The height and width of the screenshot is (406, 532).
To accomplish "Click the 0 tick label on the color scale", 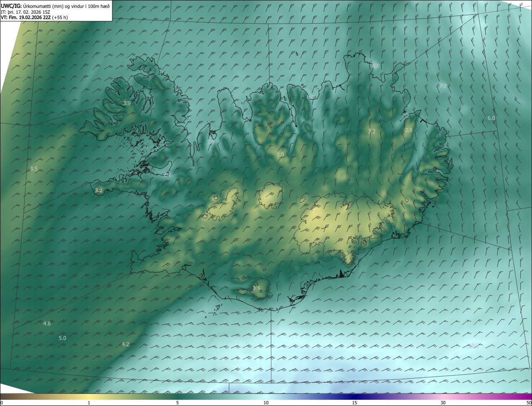I will [2, 403].
